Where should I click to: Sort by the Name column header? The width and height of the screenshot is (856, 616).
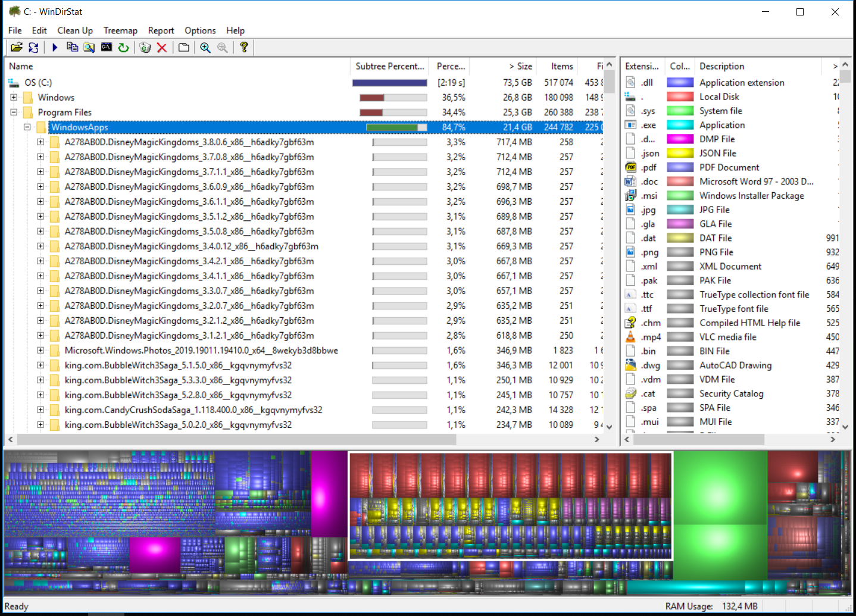point(177,66)
